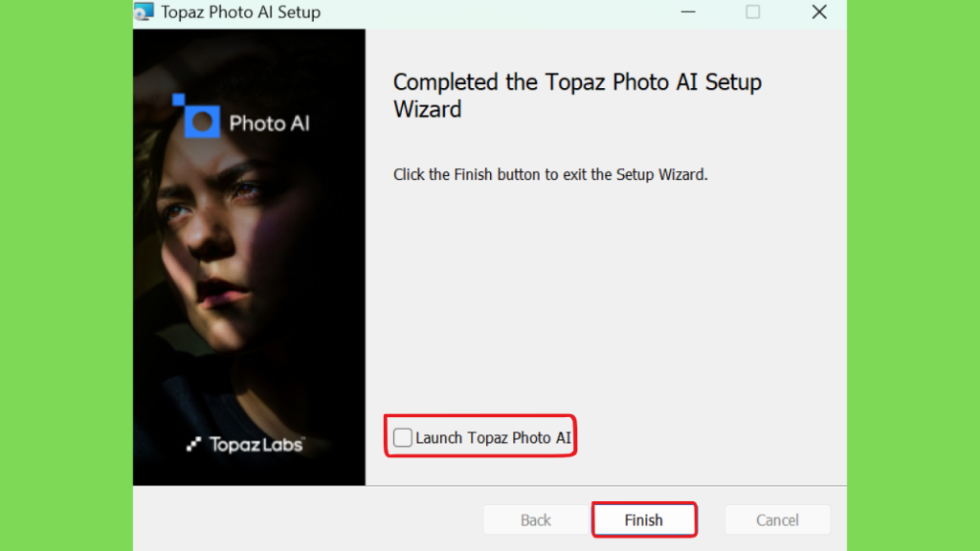Enable the Launch Topaz Photo AI checkbox
Image resolution: width=980 pixels, height=551 pixels.
click(403, 438)
